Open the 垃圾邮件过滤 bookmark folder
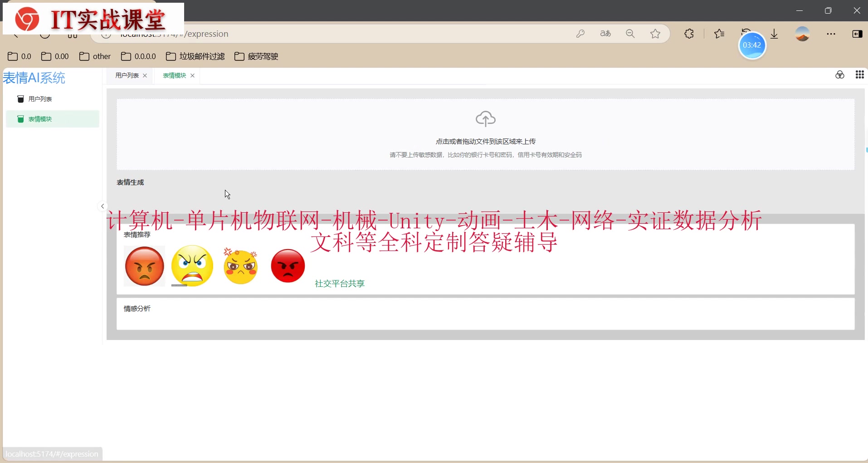 click(x=195, y=56)
